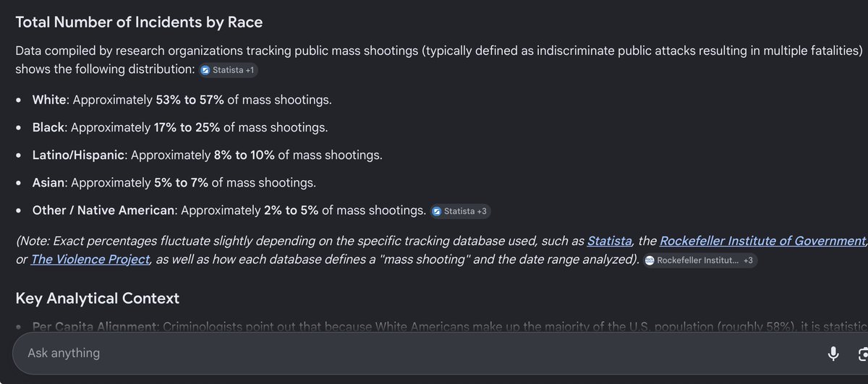The image size is (868, 384).
Task: Expand the Rockefeller Institut… +3 sources chip
Action: pyautogui.click(x=699, y=260)
